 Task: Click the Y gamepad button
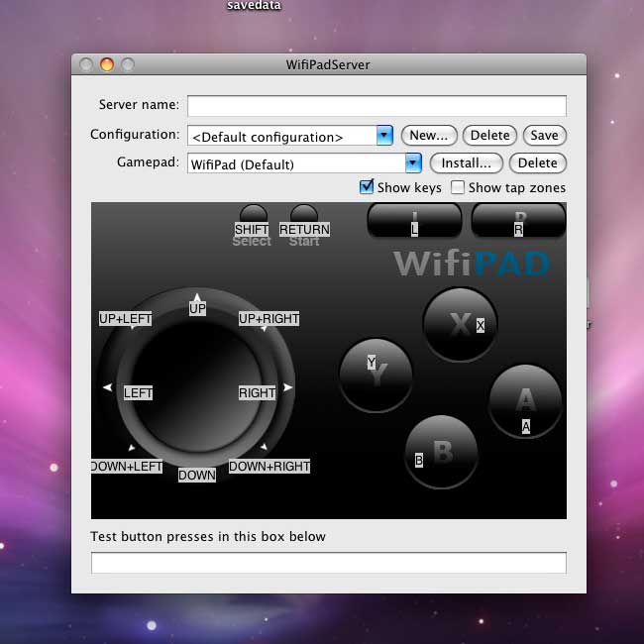coord(376,375)
